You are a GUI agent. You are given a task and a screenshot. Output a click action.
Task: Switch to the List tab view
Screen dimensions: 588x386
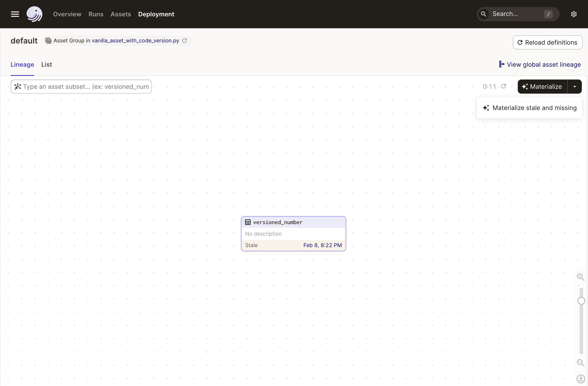(46, 64)
